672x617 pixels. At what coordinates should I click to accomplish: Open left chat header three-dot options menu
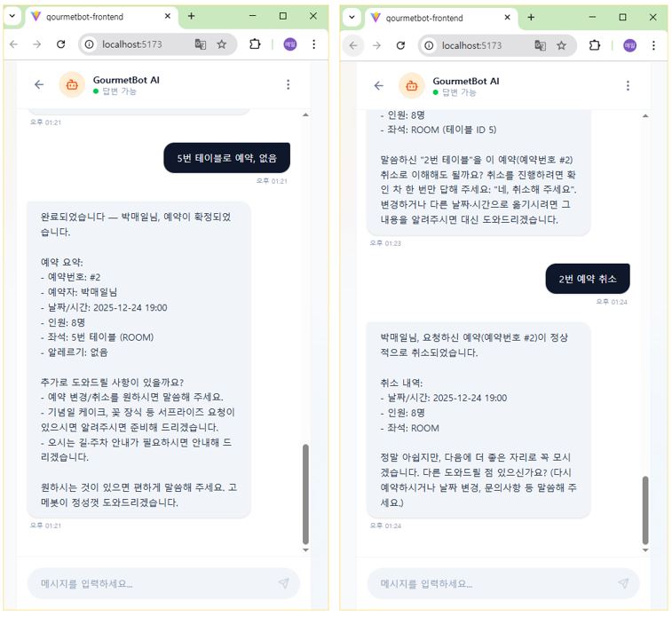coord(288,84)
